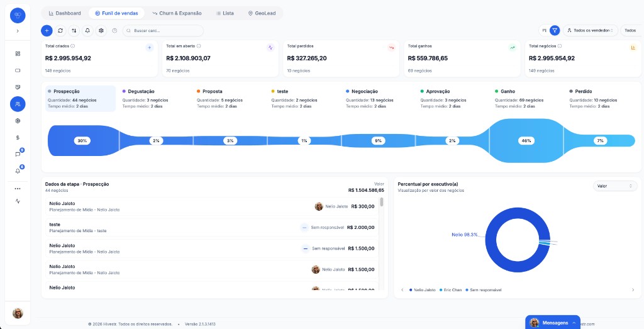This screenshot has height=329, width=644.
Task: Click info icon next to Total negócios
Action: click(560, 46)
